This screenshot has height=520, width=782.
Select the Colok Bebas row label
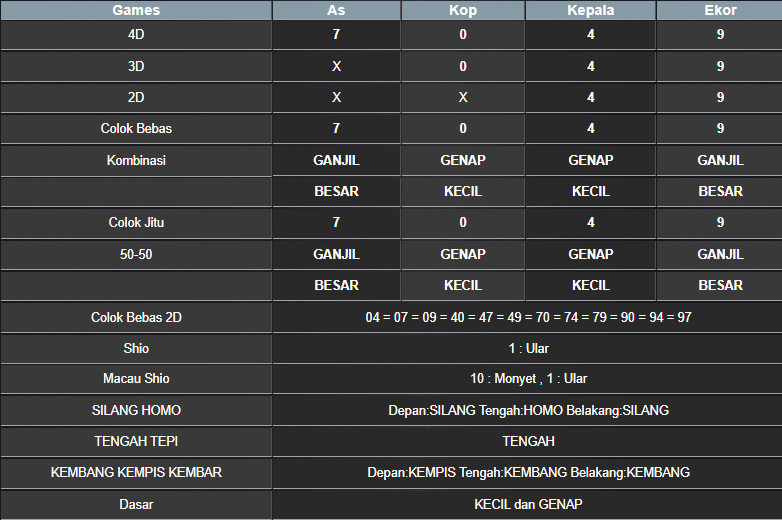point(136,129)
